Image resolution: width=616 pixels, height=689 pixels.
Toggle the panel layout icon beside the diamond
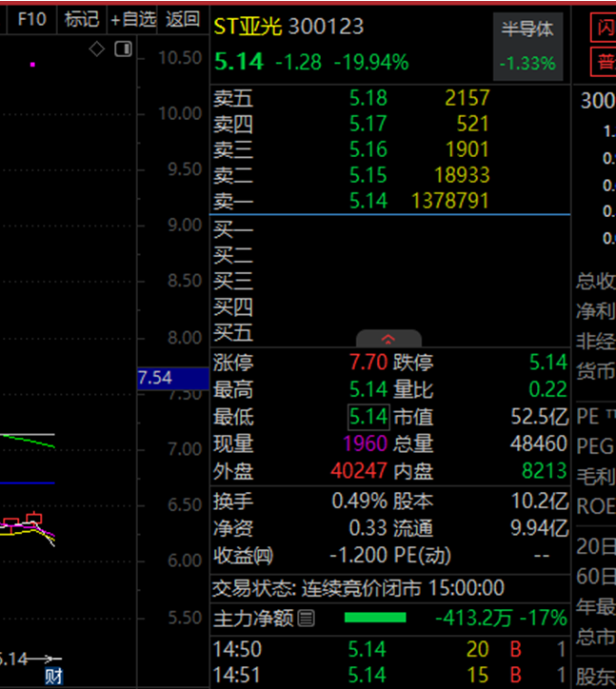[x=123, y=49]
